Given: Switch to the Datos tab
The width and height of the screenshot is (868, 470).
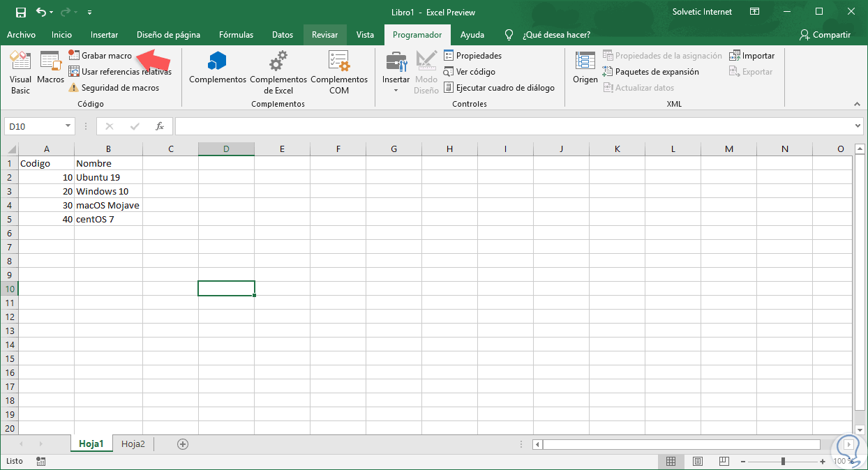Looking at the screenshot, I should click(283, 35).
